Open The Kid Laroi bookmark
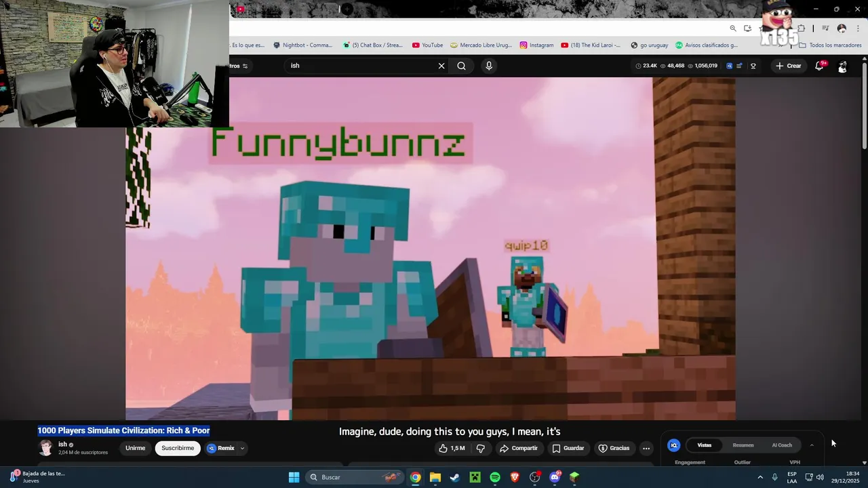The height and width of the screenshot is (488, 868). [x=591, y=45]
